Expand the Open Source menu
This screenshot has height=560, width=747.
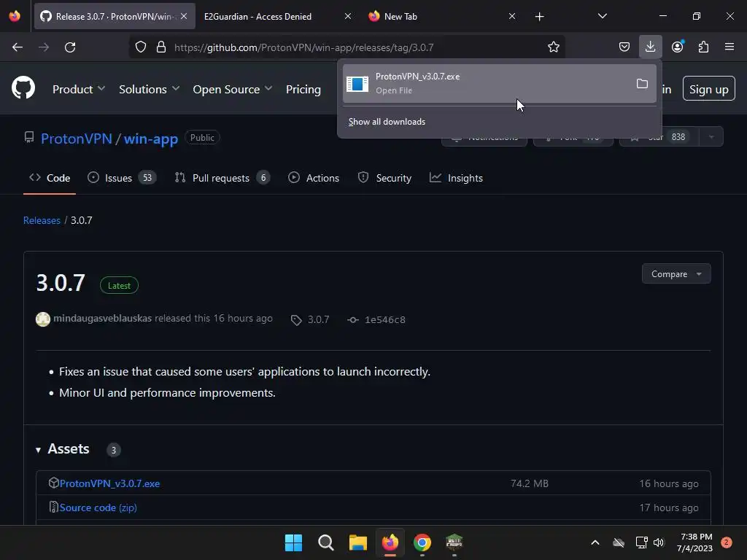pyautogui.click(x=233, y=89)
